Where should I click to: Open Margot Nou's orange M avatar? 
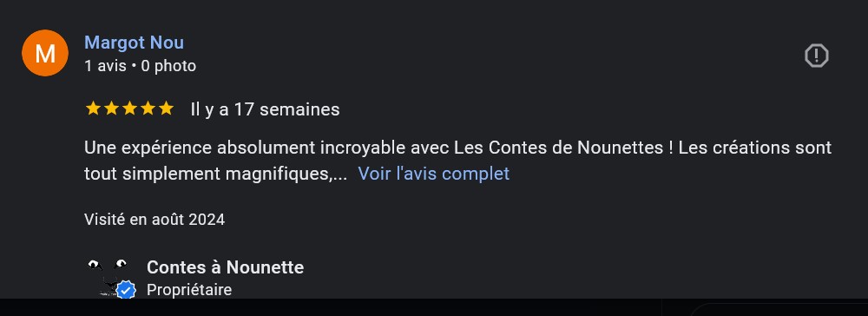(x=45, y=53)
